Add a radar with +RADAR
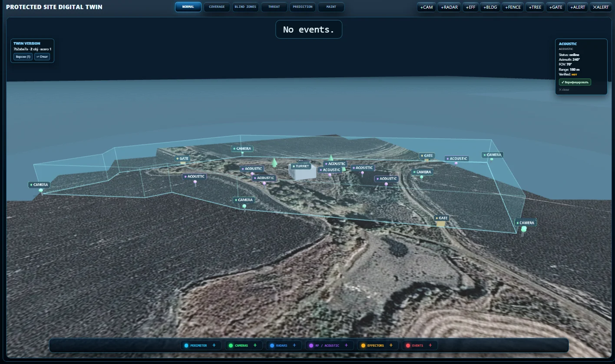The width and height of the screenshot is (615, 364). point(449,7)
